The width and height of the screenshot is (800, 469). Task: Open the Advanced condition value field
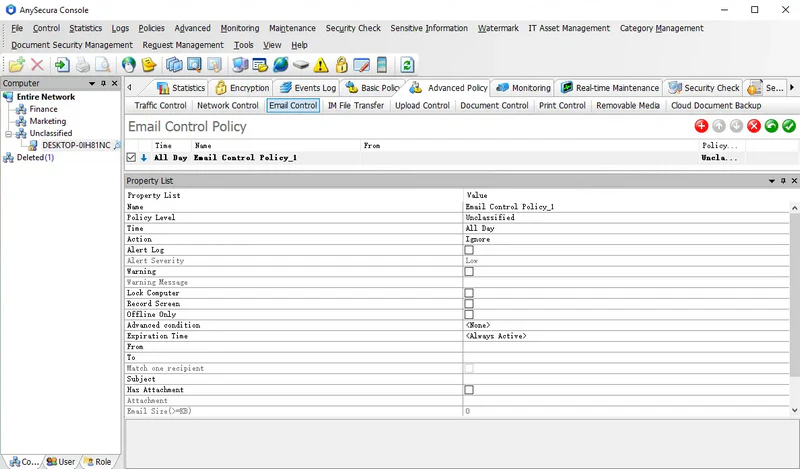627,325
